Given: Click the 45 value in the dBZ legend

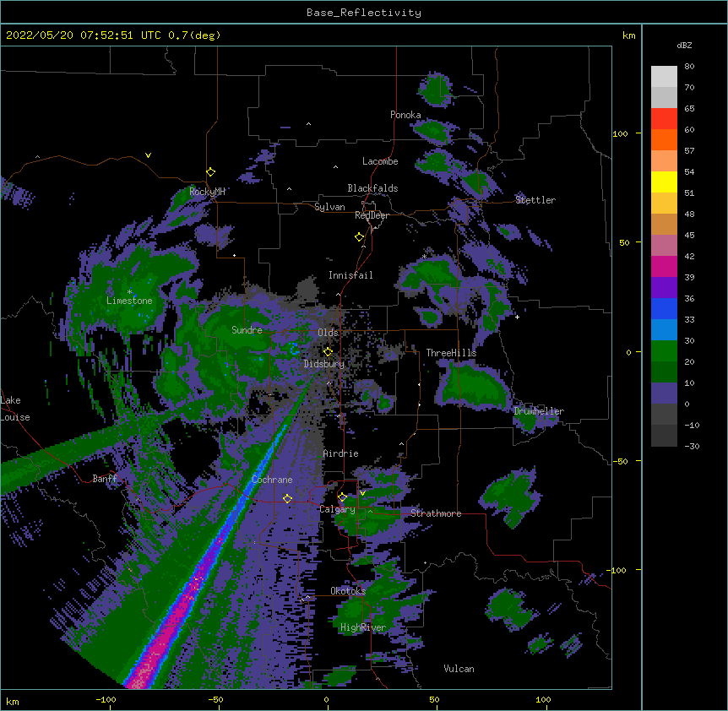Looking at the screenshot, I should (x=689, y=236).
